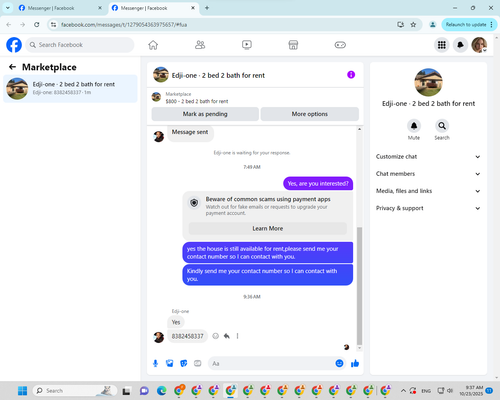Open the Gaming controller icon in top navigation
Image resolution: width=500 pixels, height=400 pixels.
pyautogui.click(x=340, y=45)
